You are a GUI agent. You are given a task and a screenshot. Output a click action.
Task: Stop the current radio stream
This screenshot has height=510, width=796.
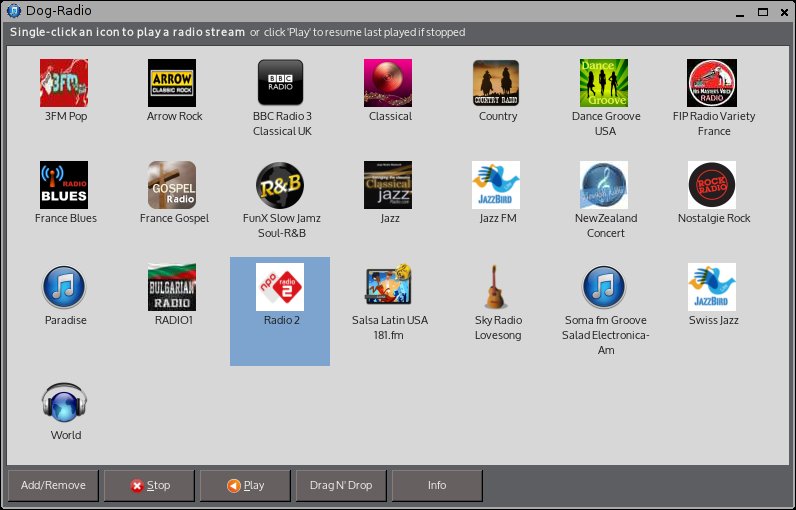pyautogui.click(x=149, y=486)
